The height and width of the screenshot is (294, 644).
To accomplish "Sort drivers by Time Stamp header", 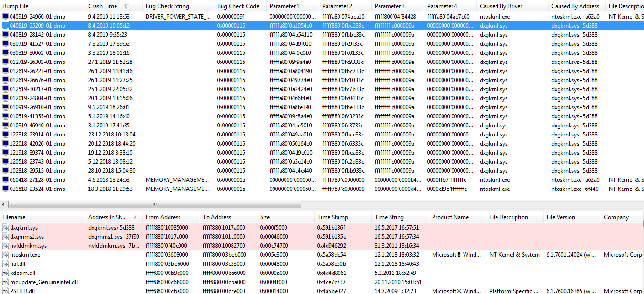I will click(343, 217).
